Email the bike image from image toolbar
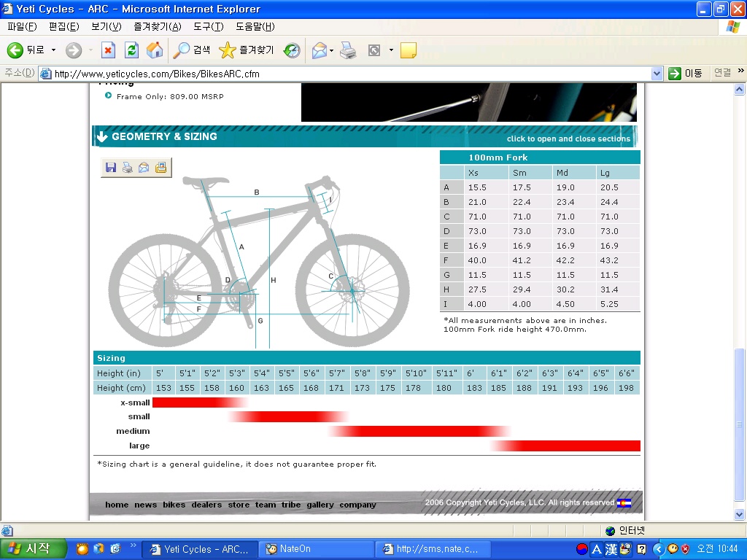The width and height of the screenshot is (747, 560). point(144,167)
